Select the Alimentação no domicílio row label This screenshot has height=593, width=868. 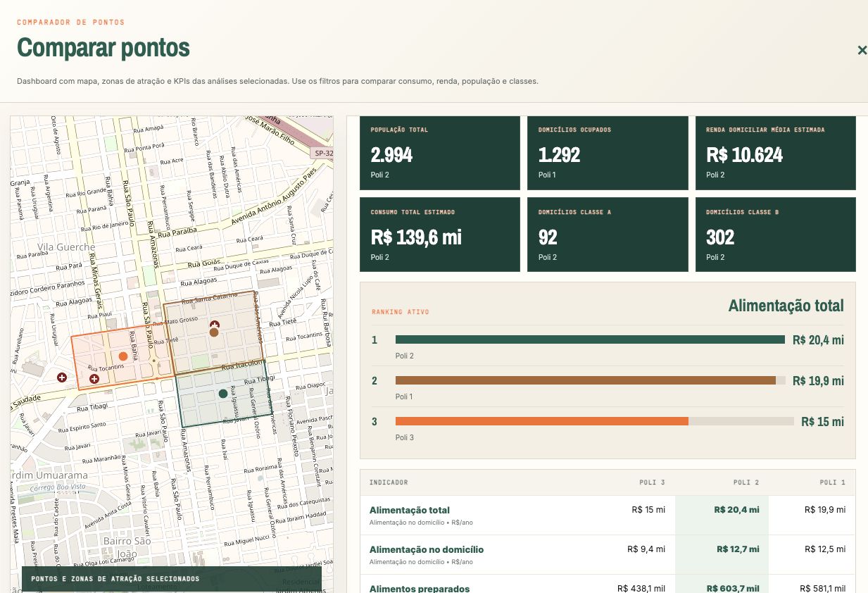[x=427, y=549]
